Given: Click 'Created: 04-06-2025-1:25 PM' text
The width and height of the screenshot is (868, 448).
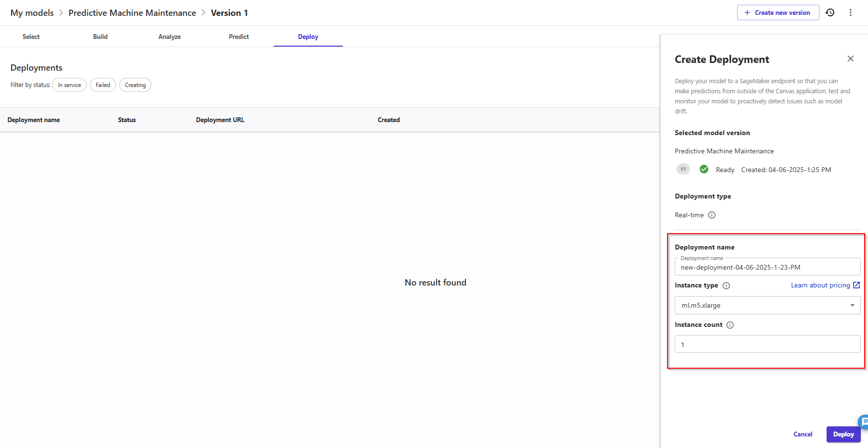Looking at the screenshot, I should click(x=786, y=170).
